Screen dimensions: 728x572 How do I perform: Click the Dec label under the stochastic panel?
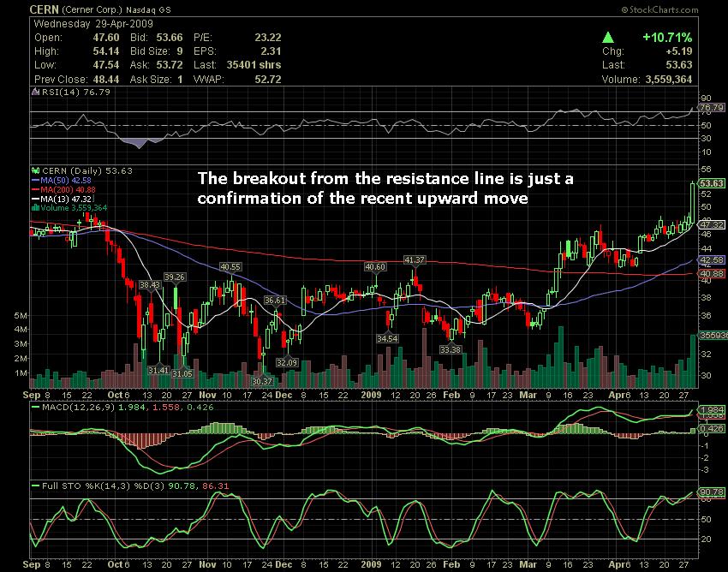(x=283, y=564)
